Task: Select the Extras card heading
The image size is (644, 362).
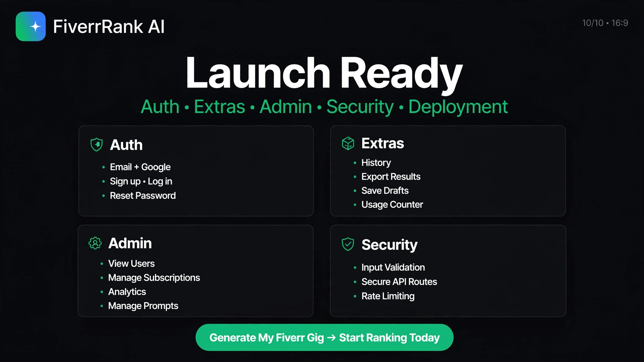Action: click(383, 143)
